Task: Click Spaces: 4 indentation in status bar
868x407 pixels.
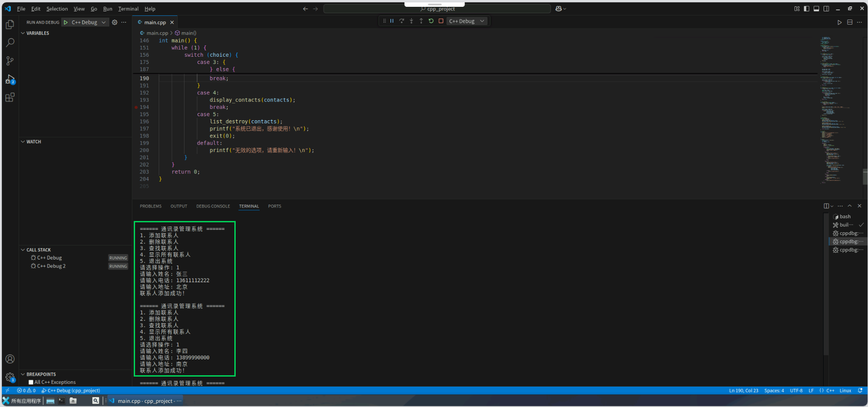Action: click(774, 391)
